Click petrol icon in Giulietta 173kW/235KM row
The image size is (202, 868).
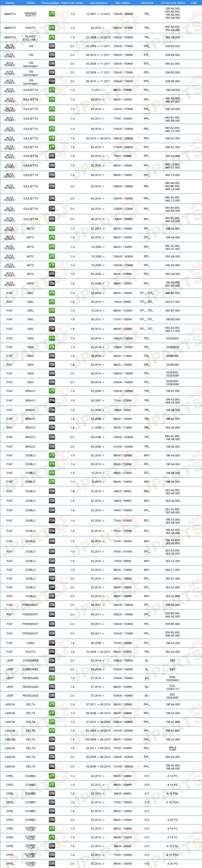pyautogui.click(x=52, y=147)
